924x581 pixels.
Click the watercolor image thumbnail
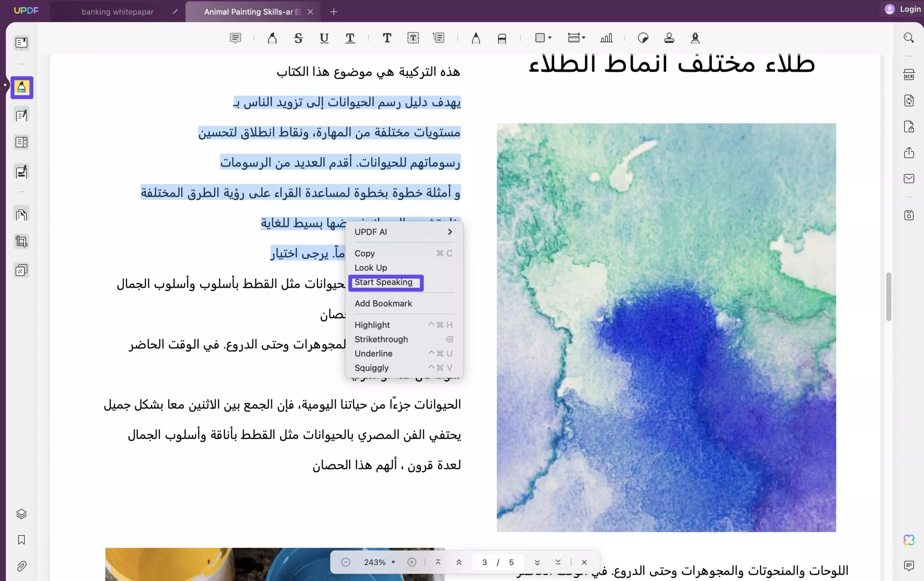[667, 327]
